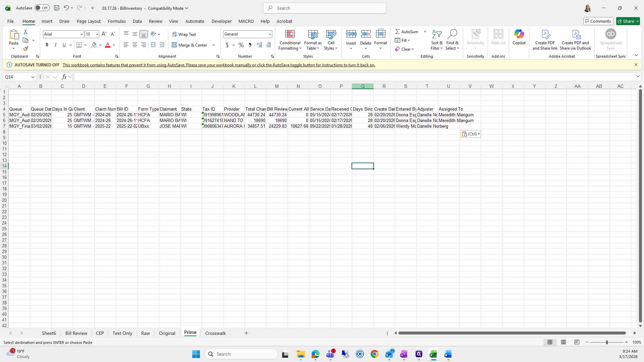The image size is (644, 362).
Task: Click the Percent Style icon
Action: coord(241,45)
